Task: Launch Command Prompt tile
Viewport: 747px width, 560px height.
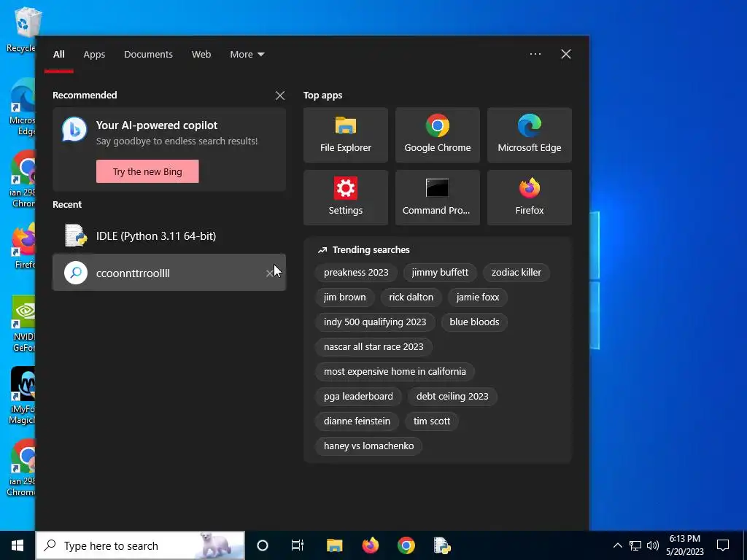Action: coord(438,198)
